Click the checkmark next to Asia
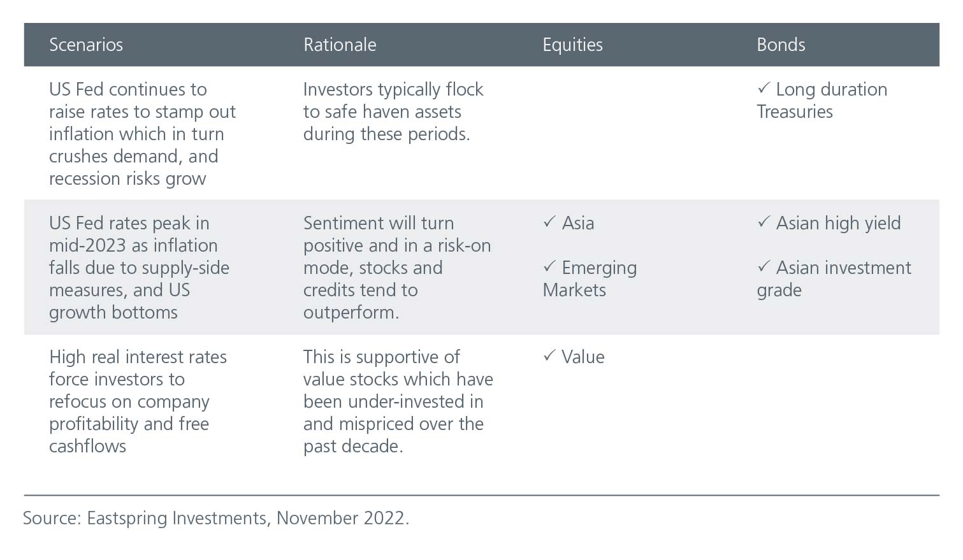The image size is (963, 560). coord(549,222)
